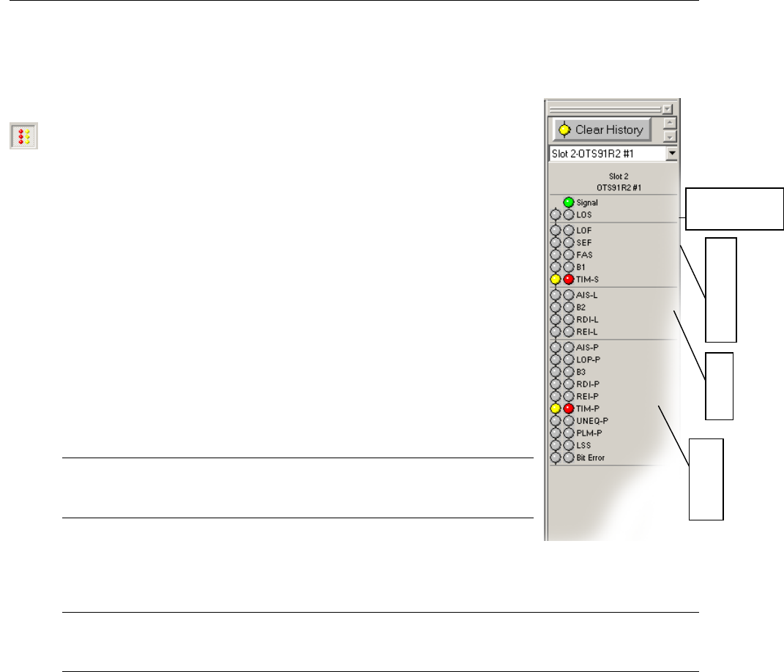Screen dimensions: 784x672
Task: Click the UNEQ-P current LED
Action: tap(569, 421)
